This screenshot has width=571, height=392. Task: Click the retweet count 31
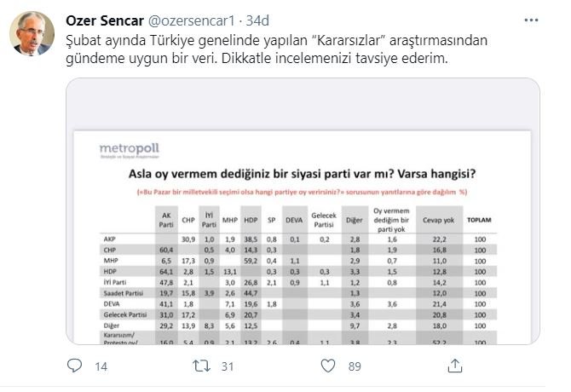click(x=226, y=366)
